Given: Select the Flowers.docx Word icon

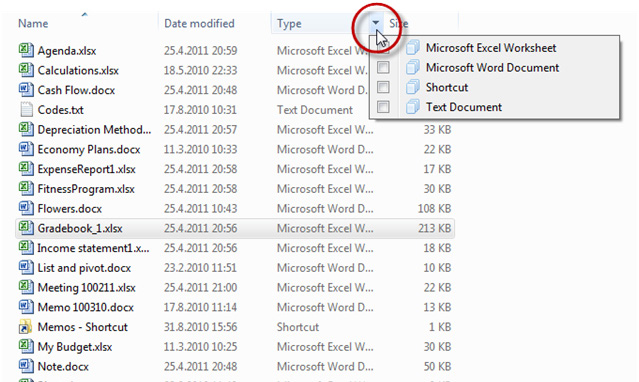Looking at the screenshot, I should click(x=26, y=208).
